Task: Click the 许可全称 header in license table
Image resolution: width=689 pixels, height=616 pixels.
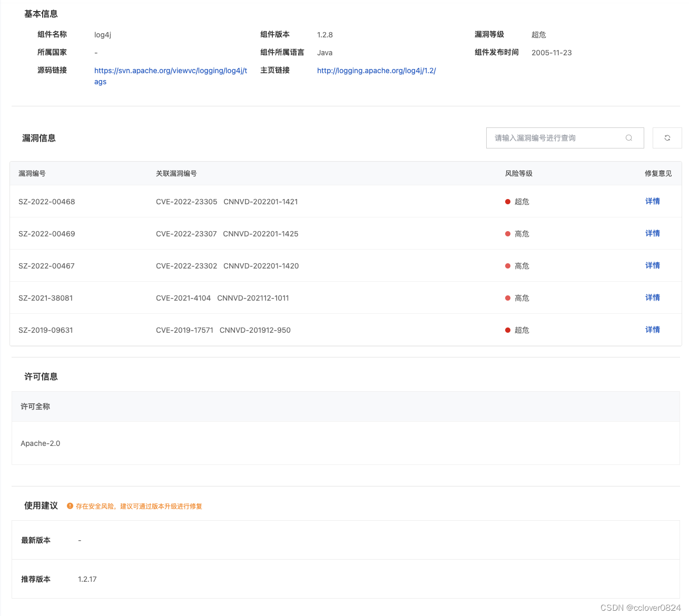Action: 35,406
